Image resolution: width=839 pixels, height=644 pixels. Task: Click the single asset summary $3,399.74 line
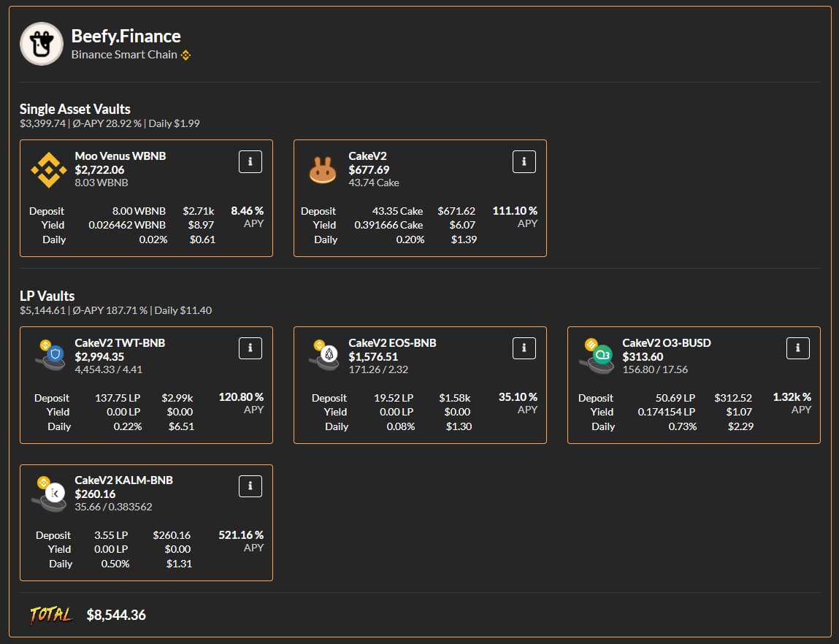(110, 123)
